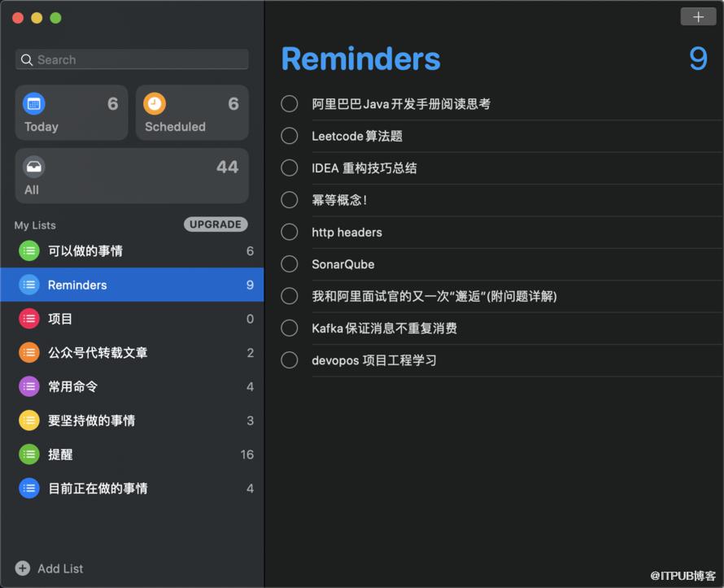Click the red list icon for 项目
This screenshot has height=588, width=724.
(x=29, y=319)
